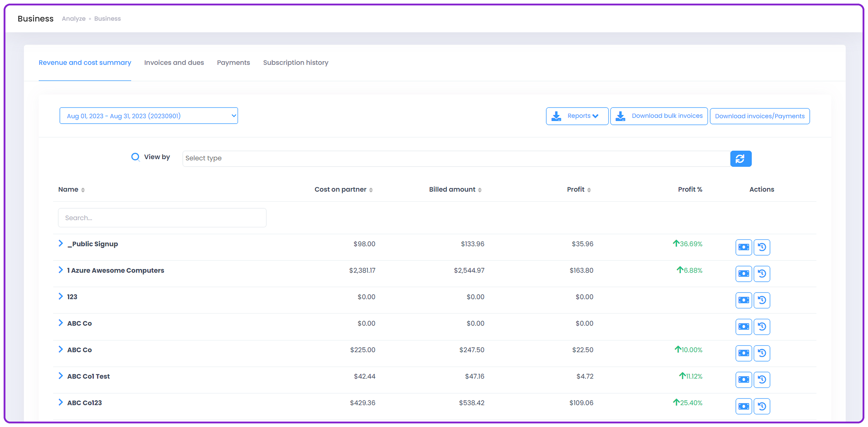This screenshot has width=868, height=427.
Task: Open payment icon for ABC Co123
Action: pos(744,406)
